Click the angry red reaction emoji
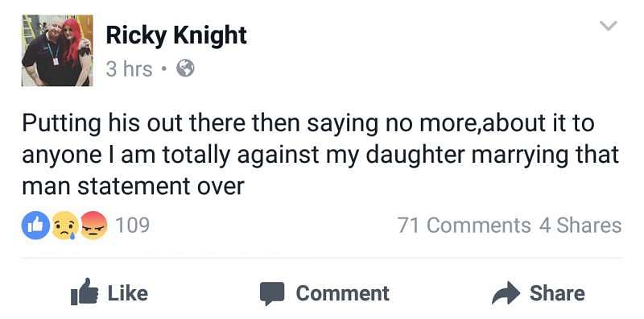The width and height of the screenshot is (644, 319). 94,226
